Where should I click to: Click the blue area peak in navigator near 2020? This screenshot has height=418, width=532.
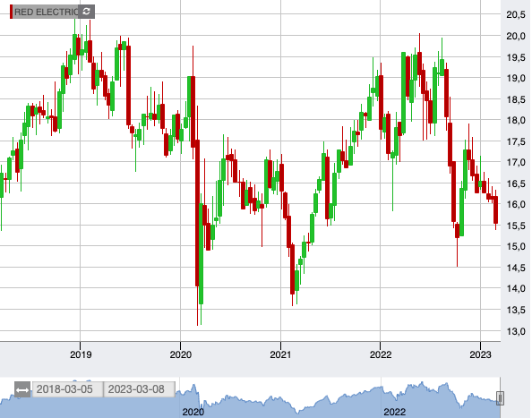(193, 387)
